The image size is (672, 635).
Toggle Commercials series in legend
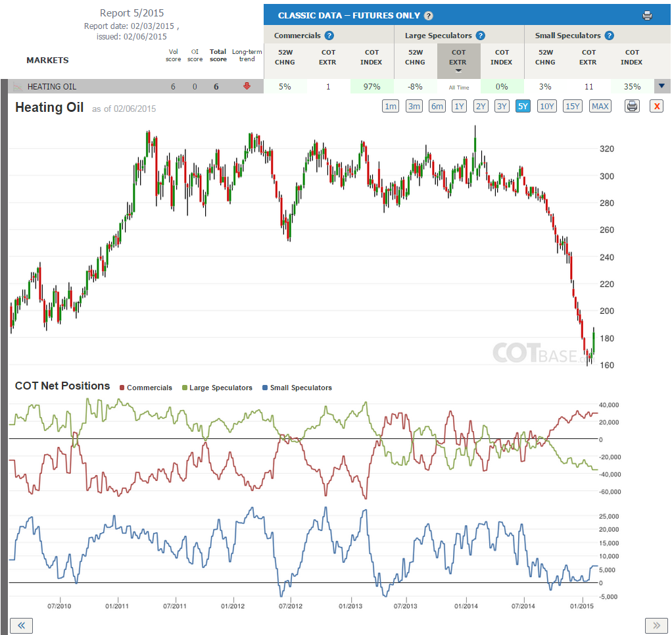146,388
